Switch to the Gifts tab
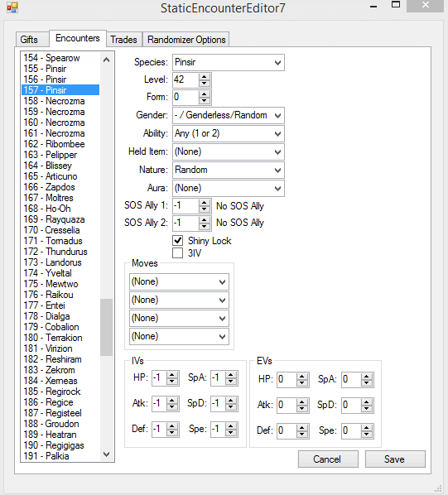Image resolution: width=448 pixels, height=495 pixels. point(29,40)
